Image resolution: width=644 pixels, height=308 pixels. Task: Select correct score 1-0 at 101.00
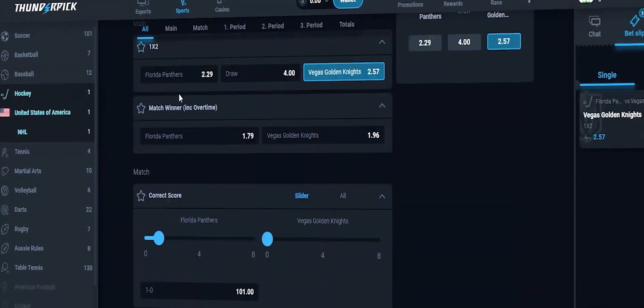point(199,291)
